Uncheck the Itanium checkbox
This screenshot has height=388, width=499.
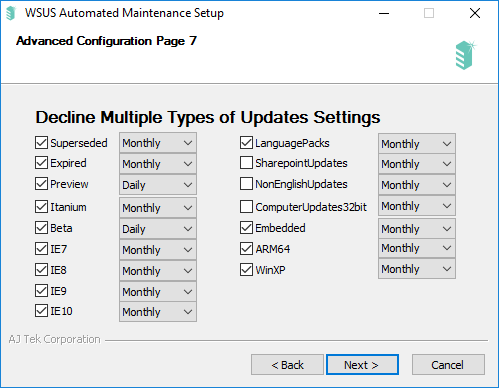point(41,207)
